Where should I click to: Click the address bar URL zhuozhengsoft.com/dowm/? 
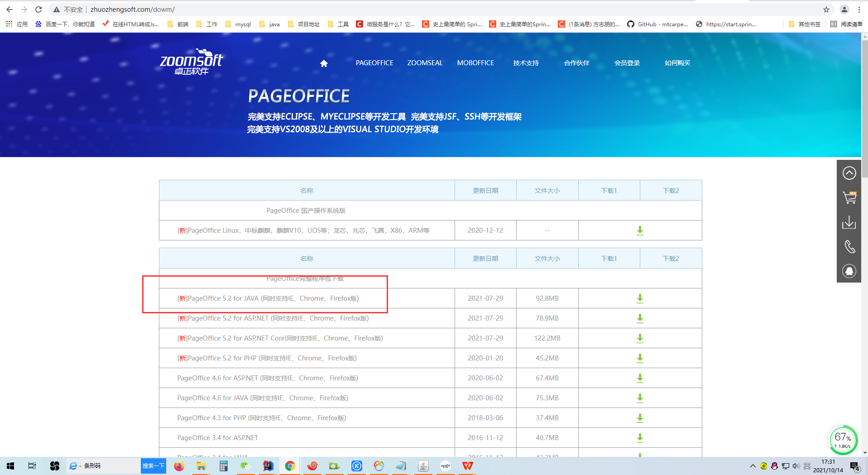coord(133,10)
